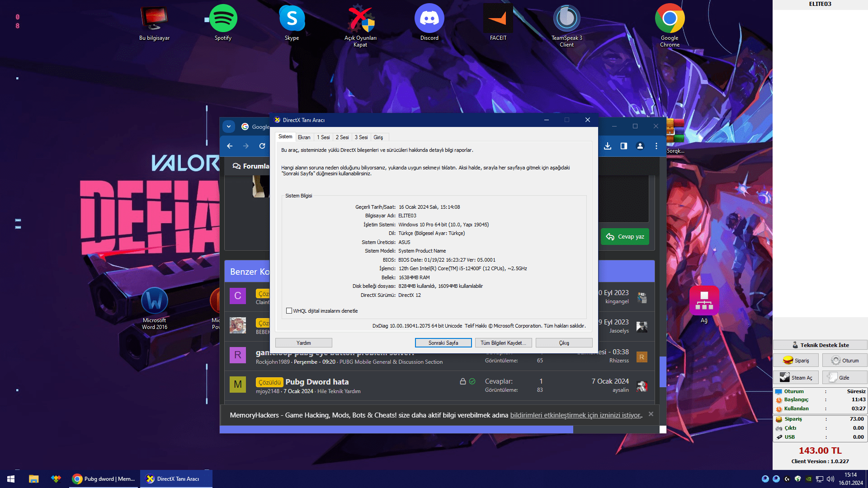Click the lock icon on Pubg Dword hata
Image resolution: width=868 pixels, height=488 pixels.
tap(463, 381)
